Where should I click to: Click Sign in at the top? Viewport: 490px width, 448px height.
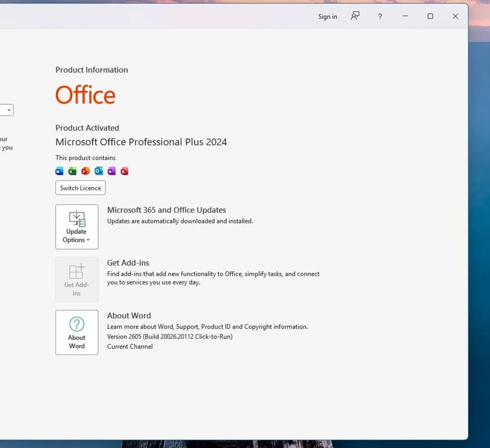(x=327, y=16)
